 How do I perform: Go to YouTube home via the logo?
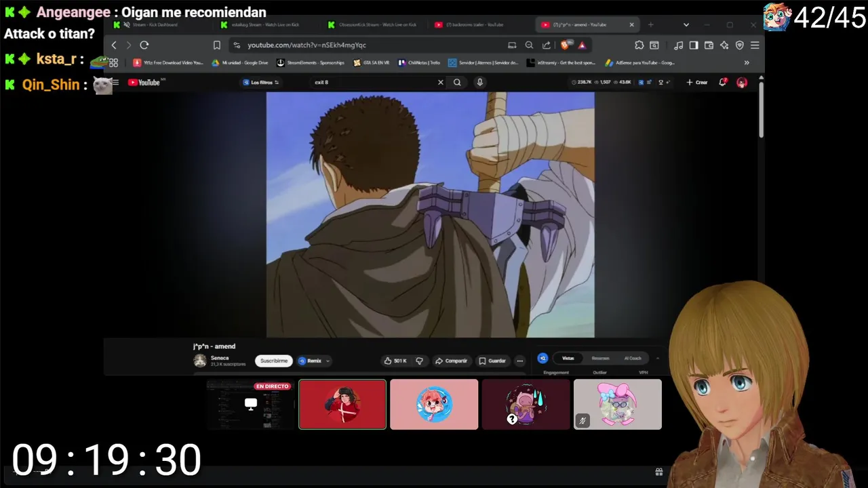click(144, 83)
